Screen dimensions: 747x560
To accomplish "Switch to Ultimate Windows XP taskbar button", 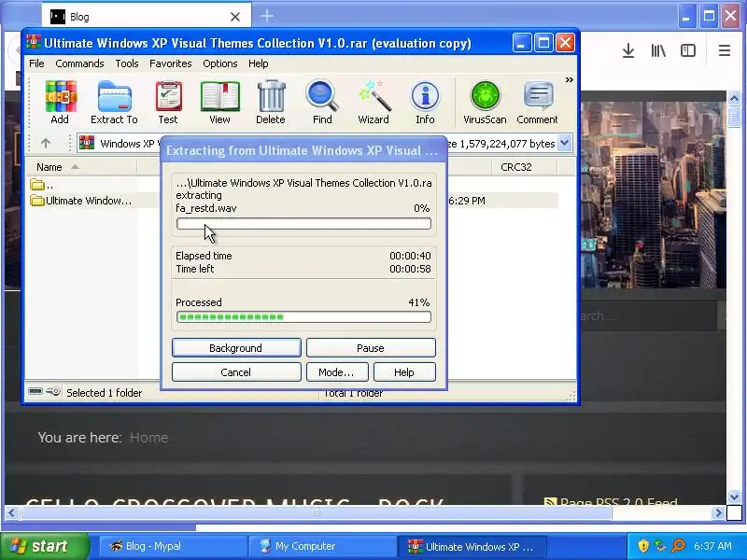I will click(472, 546).
